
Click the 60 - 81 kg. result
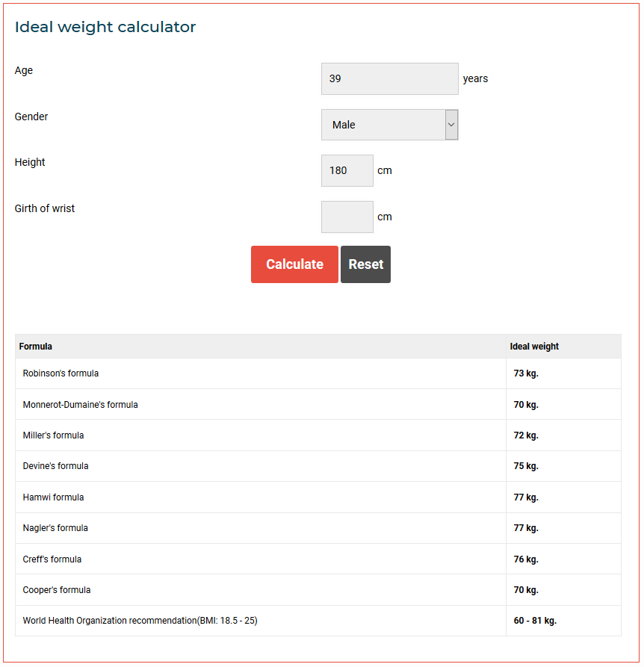535,621
